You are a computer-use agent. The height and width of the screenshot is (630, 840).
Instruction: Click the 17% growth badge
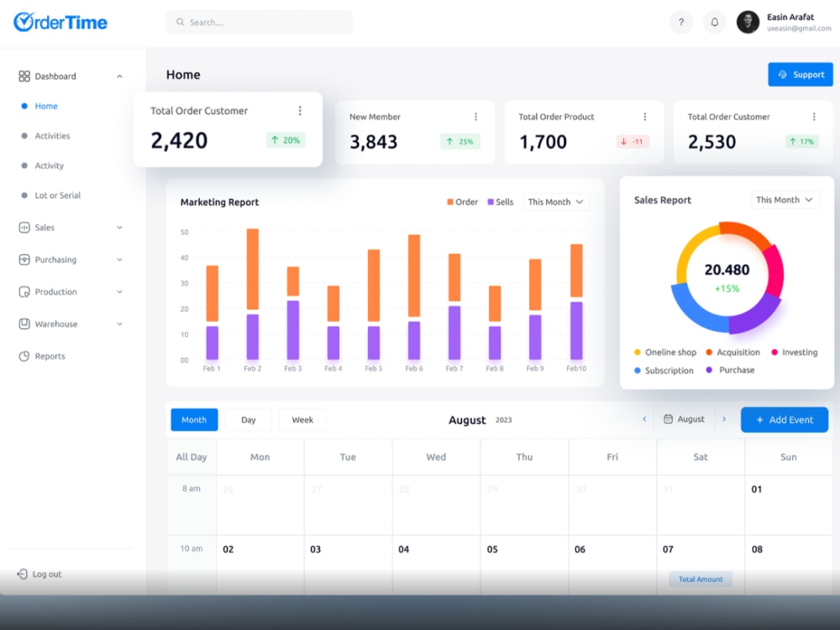(802, 141)
